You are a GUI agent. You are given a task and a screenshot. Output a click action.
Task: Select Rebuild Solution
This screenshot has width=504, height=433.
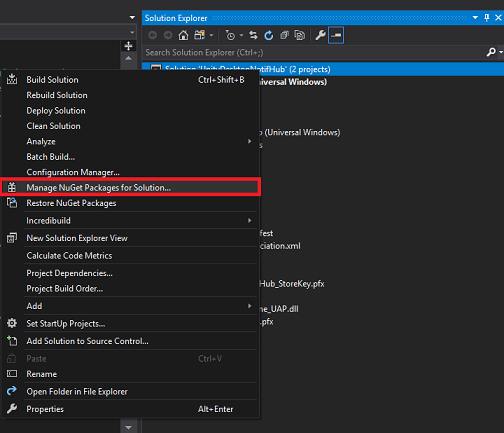(x=130, y=95)
